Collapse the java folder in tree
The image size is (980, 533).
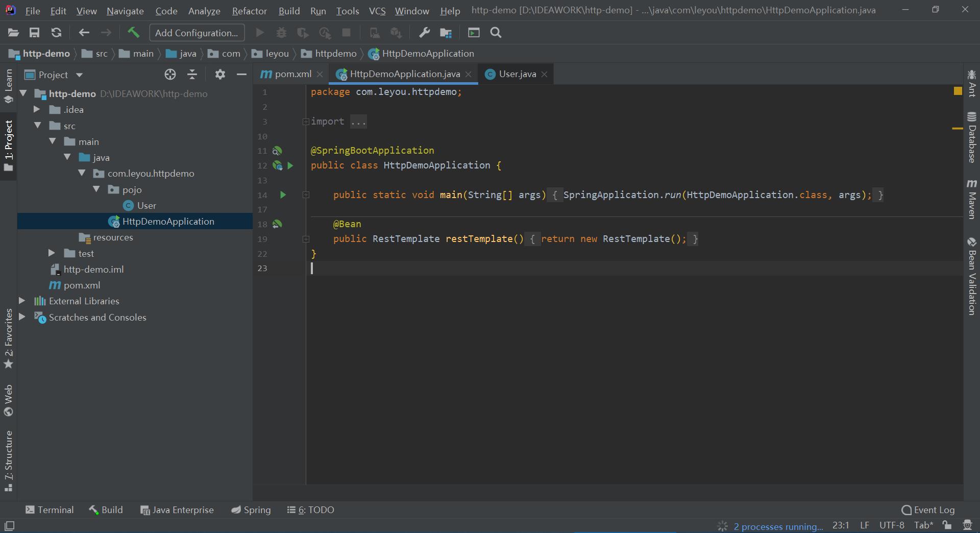tap(67, 157)
